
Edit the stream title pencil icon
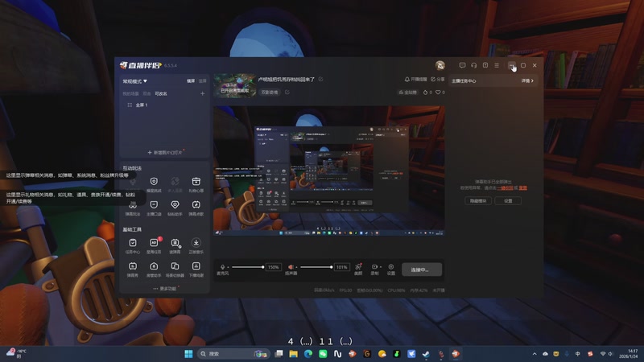coord(320,79)
